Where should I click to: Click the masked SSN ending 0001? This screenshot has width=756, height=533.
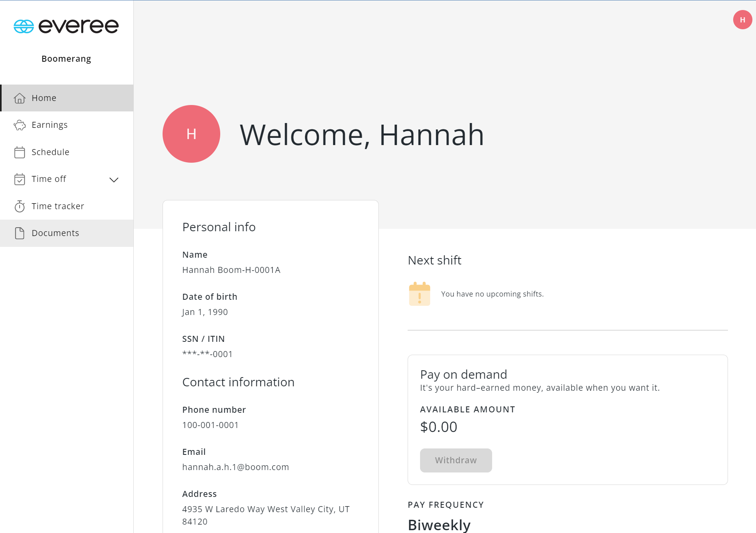pos(207,354)
